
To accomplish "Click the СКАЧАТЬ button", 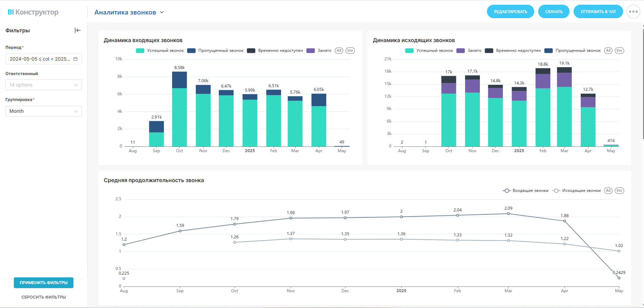I will 554,11.
